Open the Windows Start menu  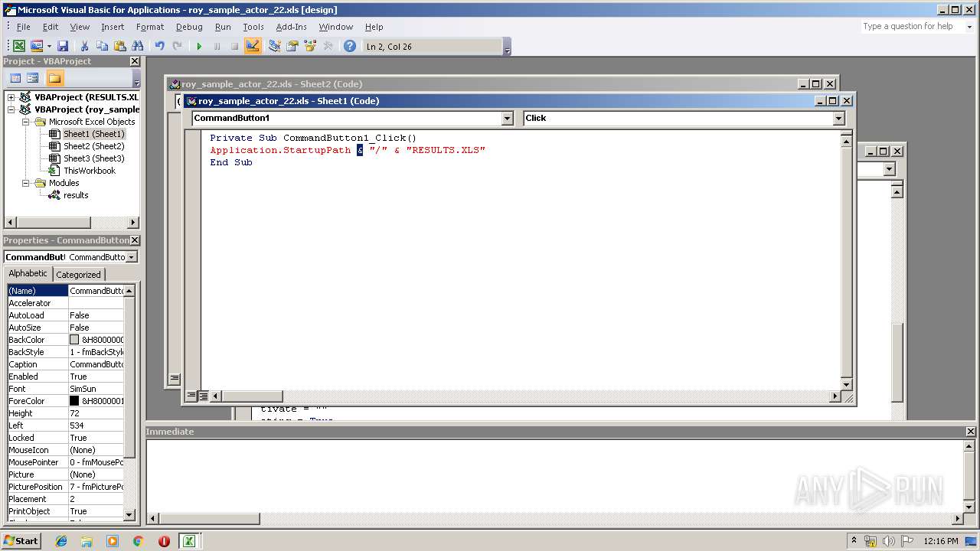21,540
